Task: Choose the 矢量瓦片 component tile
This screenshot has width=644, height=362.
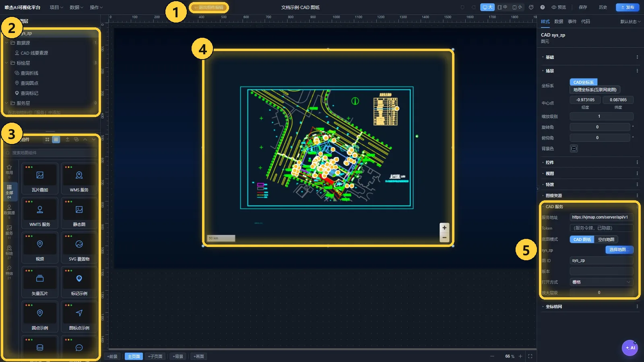Action: pyautogui.click(x=40, y=283)
